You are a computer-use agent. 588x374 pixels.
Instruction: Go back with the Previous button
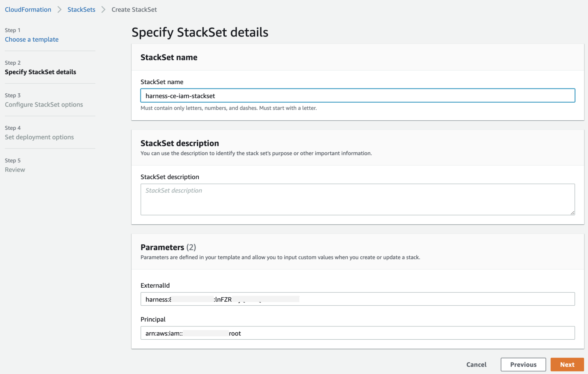coord(523,364)
